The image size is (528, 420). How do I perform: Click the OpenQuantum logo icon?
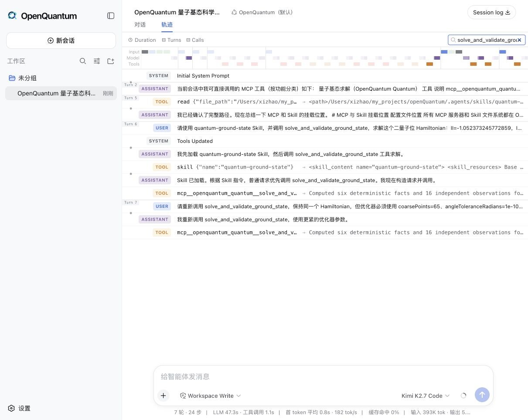(x=12, y=16)
